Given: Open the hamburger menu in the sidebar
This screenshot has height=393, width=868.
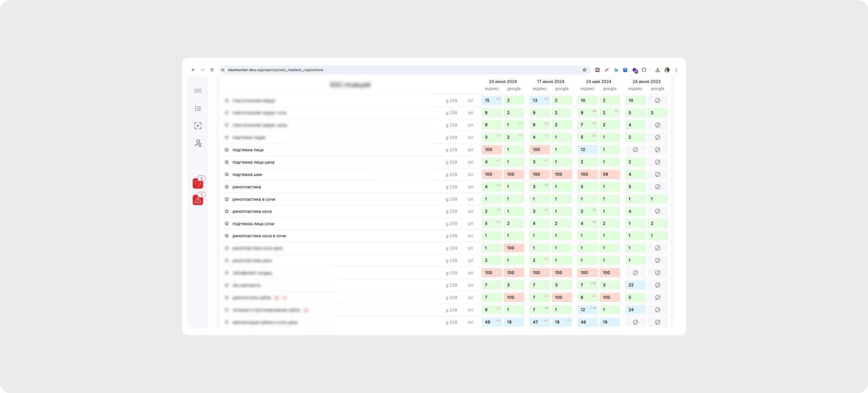Looking at the screenshot, I should pyautogui.click(x=198, y=91).
